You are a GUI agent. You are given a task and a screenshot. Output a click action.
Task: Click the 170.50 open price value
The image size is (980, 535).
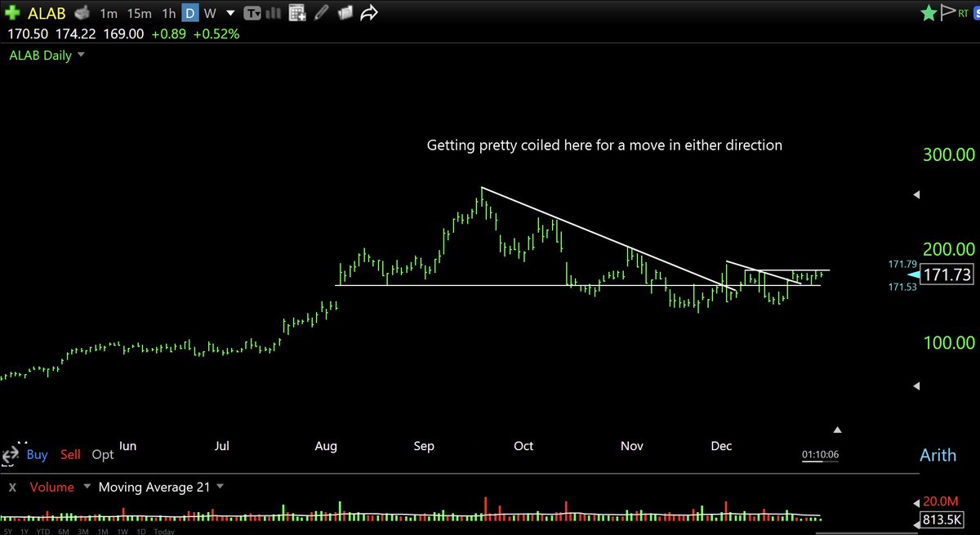point(28,34)
